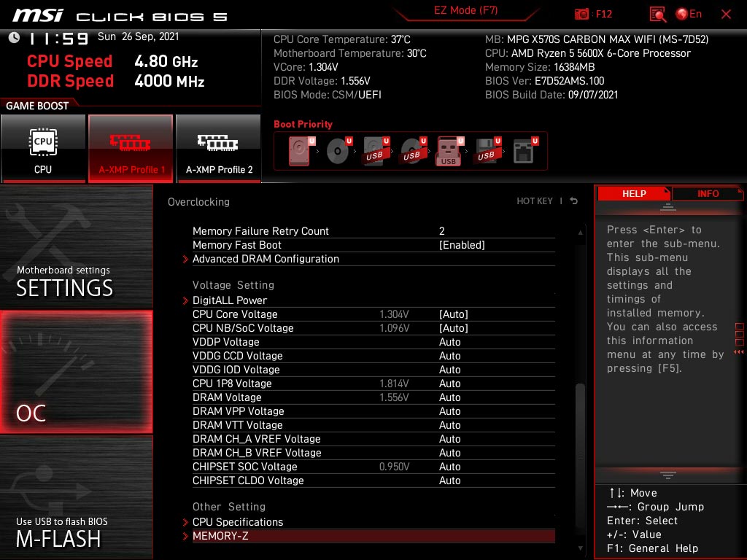Click the date Sun 26 Sep, 2021
Viewport: 747px width, 560px height.
138,36
